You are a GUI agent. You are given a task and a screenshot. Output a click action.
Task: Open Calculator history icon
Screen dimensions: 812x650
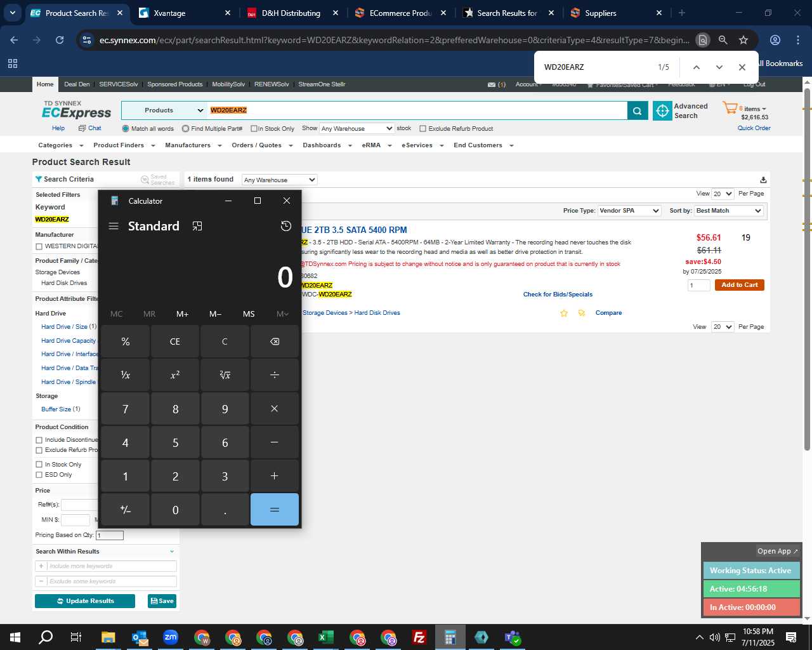[x=286, y=226]
